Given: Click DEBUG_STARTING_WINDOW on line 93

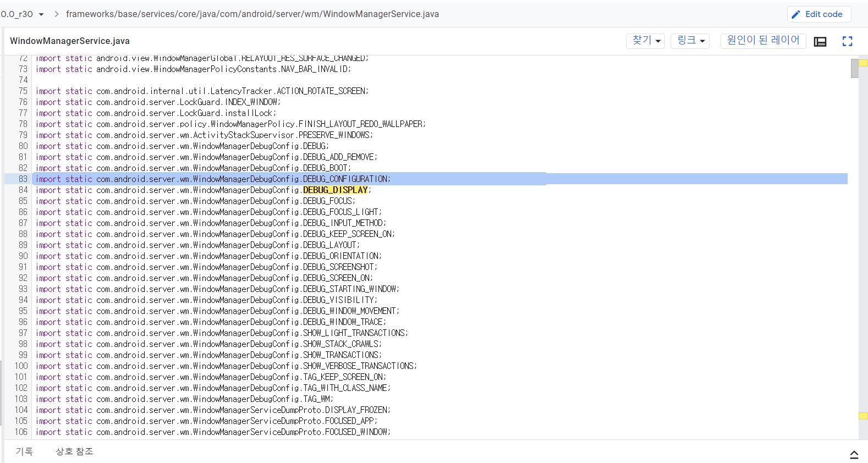Looking at the screenshot, I should click(x=350, y=289).
